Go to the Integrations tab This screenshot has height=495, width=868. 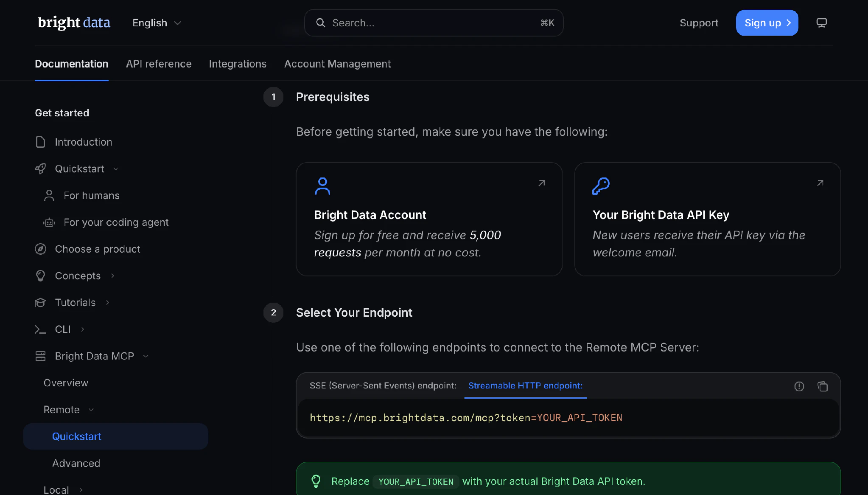[238, 64]
